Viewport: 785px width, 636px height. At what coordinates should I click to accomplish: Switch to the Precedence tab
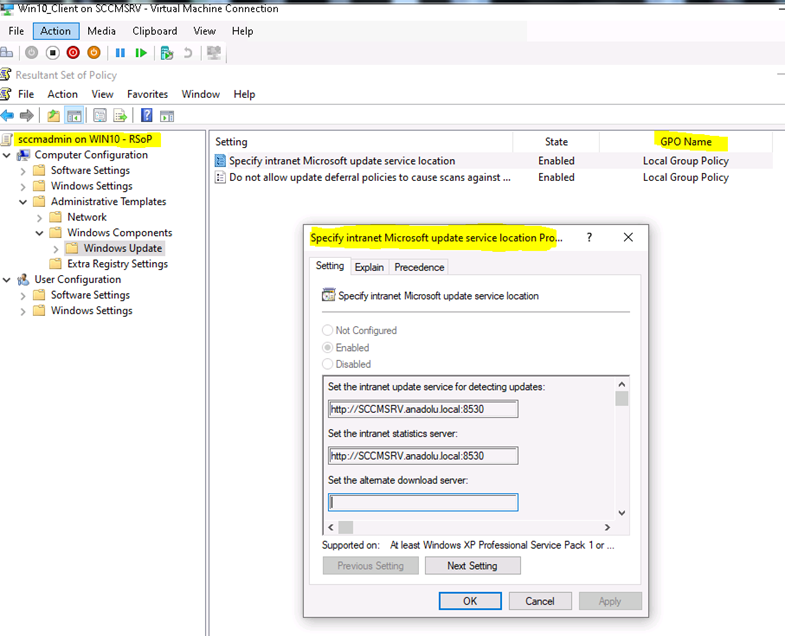(419, 267)
